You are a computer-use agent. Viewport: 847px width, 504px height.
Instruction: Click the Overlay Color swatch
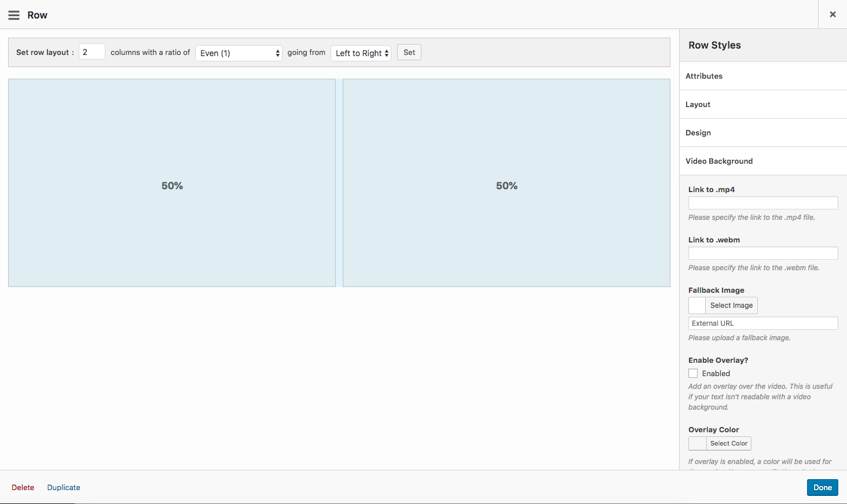(698, 443)
